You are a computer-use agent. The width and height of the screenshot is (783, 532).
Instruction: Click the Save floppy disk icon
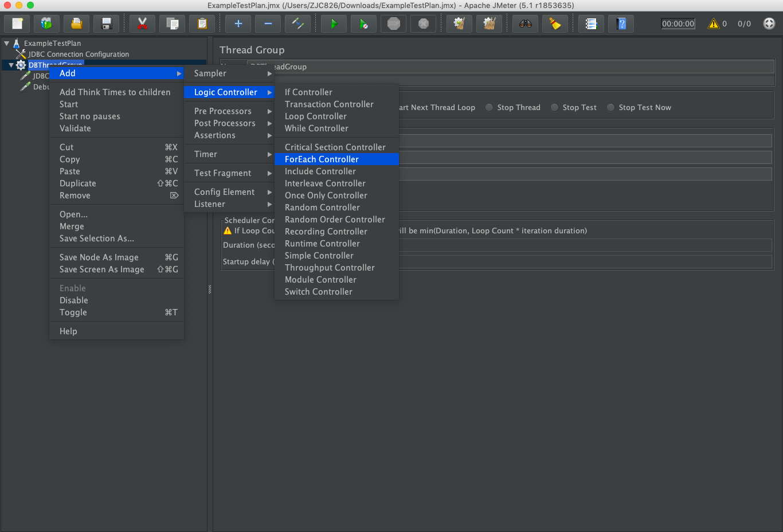106,24
